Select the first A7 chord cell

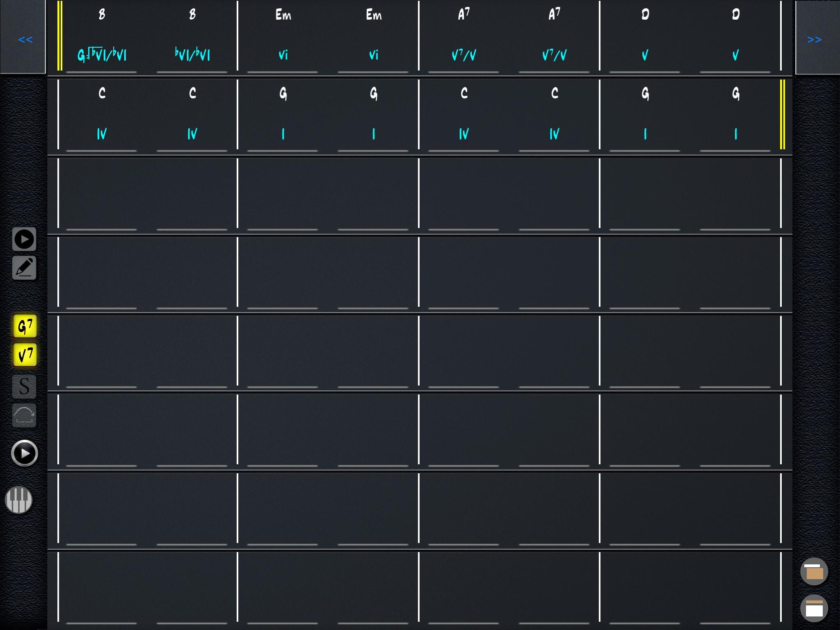click(464, 15)
